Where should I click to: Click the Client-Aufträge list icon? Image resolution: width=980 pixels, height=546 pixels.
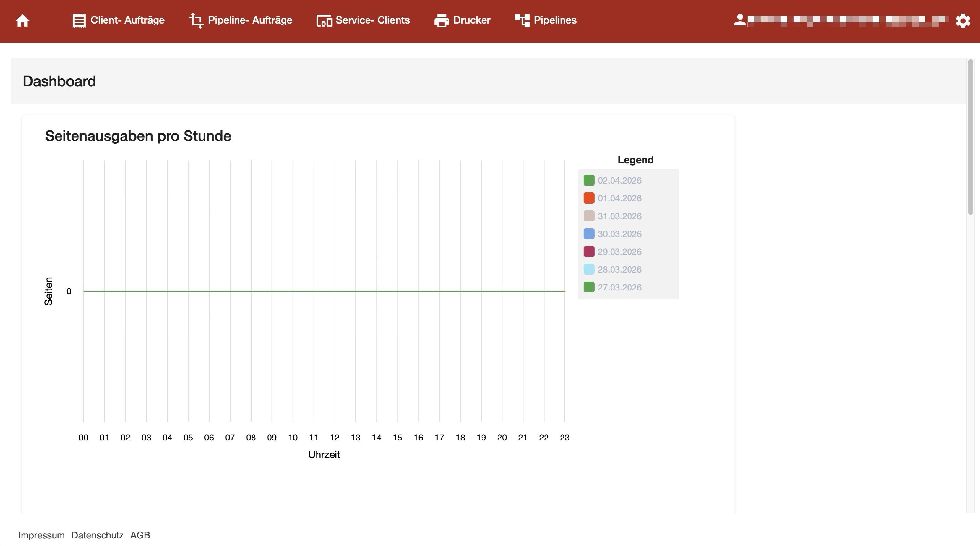[79, 21]
